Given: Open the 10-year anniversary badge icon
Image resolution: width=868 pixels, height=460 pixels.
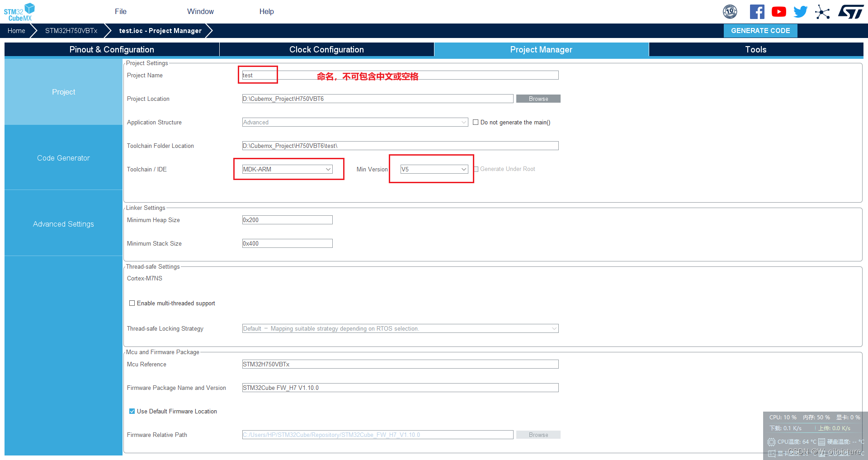Looking at the screenshot, I should pos(730,12).
